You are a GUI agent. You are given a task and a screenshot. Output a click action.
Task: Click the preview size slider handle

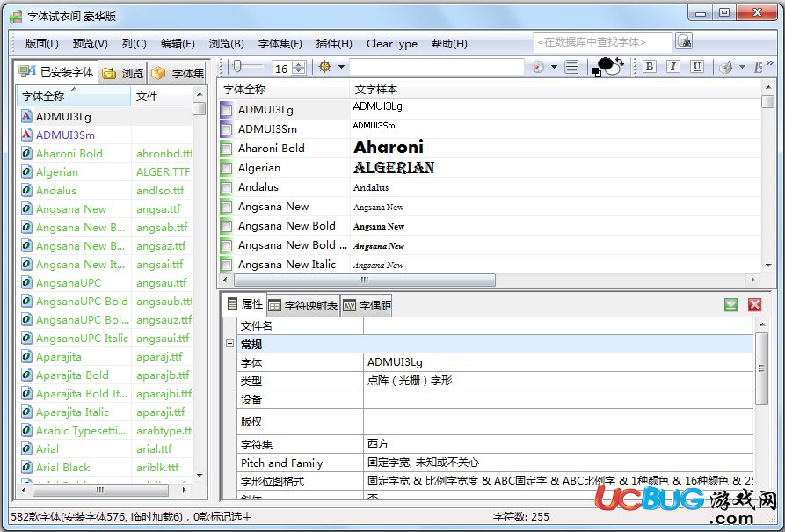238,66
